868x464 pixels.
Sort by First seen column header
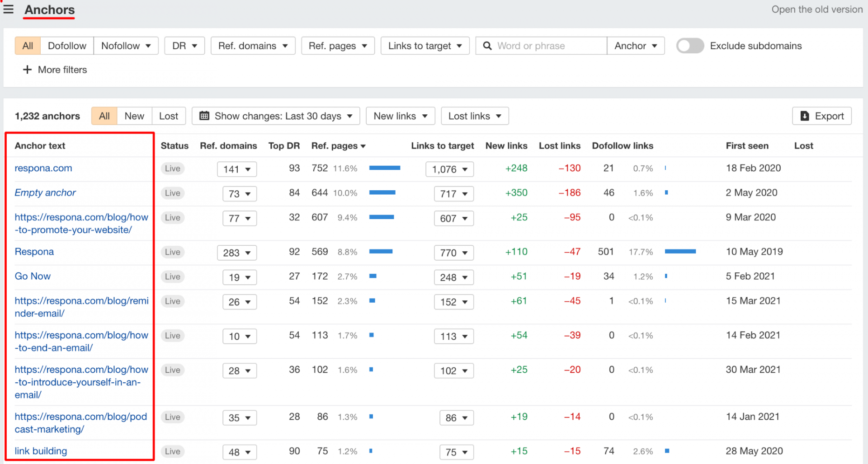click(747, 145)
